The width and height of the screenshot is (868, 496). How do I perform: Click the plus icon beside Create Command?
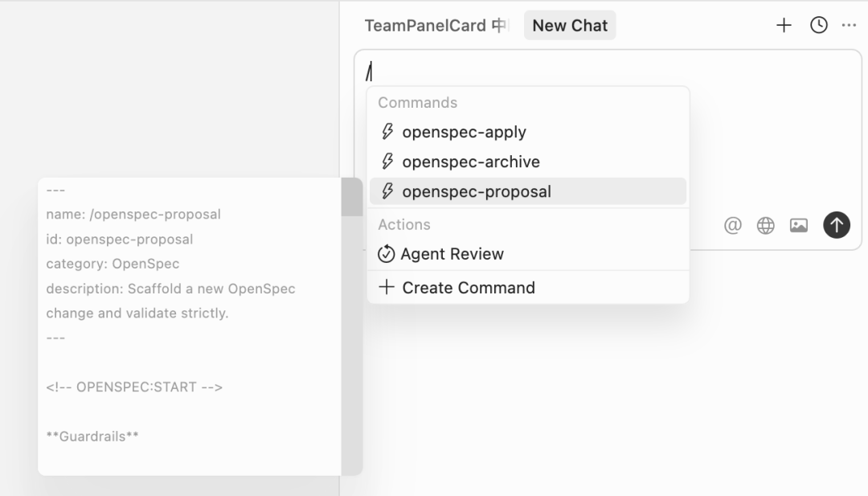click(387, 288)
